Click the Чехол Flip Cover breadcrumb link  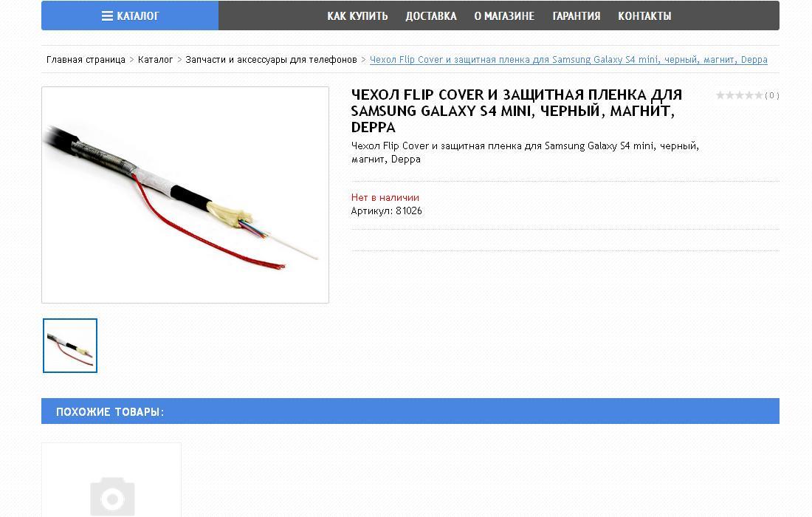pyautogui.click(x=568, y=60)
